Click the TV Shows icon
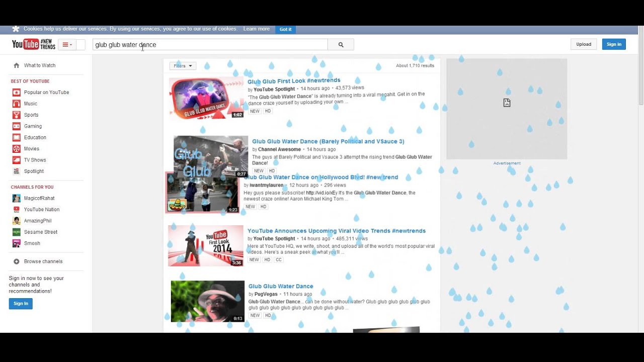This screenshot has height=362, width=644. coord(17,160)
